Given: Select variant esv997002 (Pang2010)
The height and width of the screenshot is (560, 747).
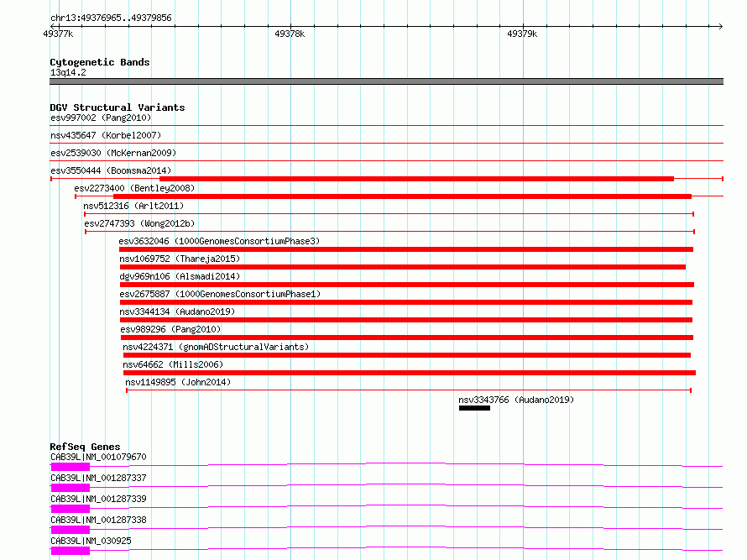Looking at the screenshot, I should pyautogui.click(x=101, y=118).
